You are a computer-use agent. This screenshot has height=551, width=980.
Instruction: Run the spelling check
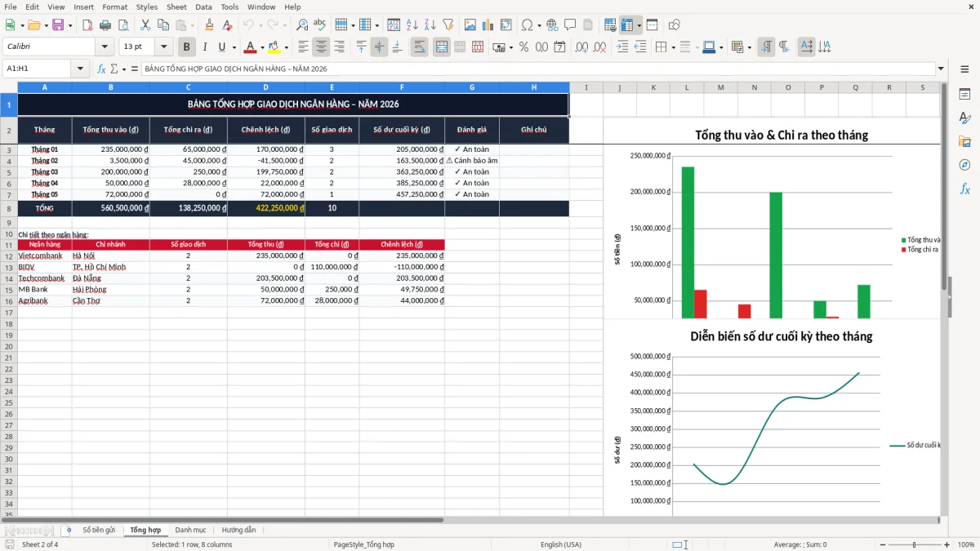[x=319, y=25]
